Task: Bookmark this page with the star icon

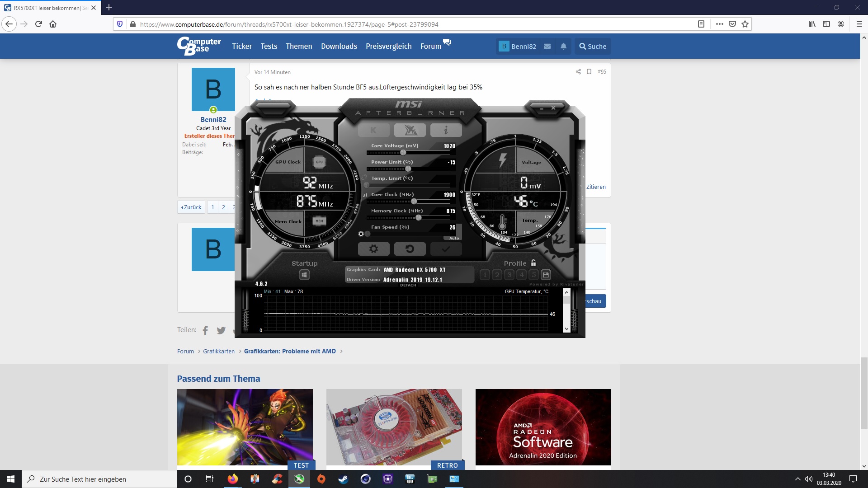Action: 745,24
